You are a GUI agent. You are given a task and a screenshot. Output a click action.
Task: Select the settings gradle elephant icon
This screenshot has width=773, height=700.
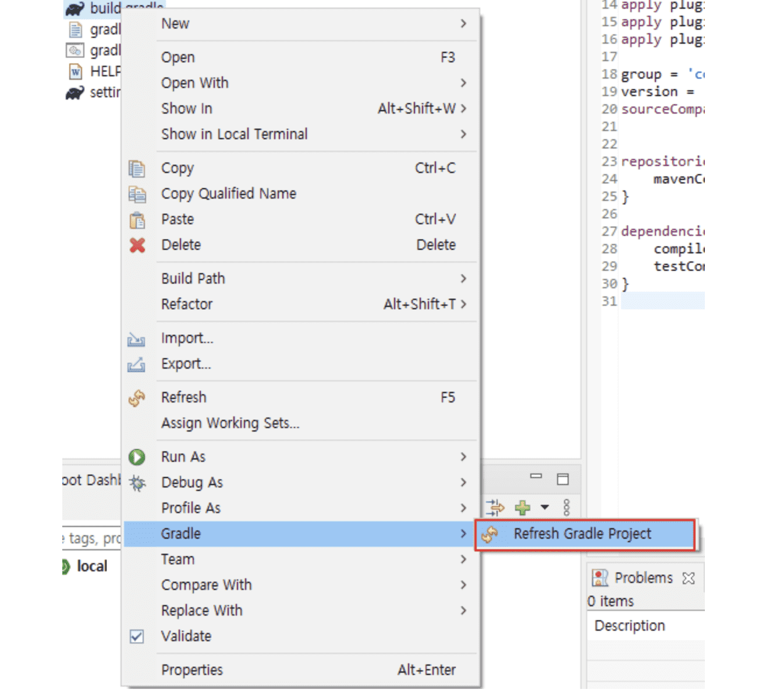(x=75, y=93)
